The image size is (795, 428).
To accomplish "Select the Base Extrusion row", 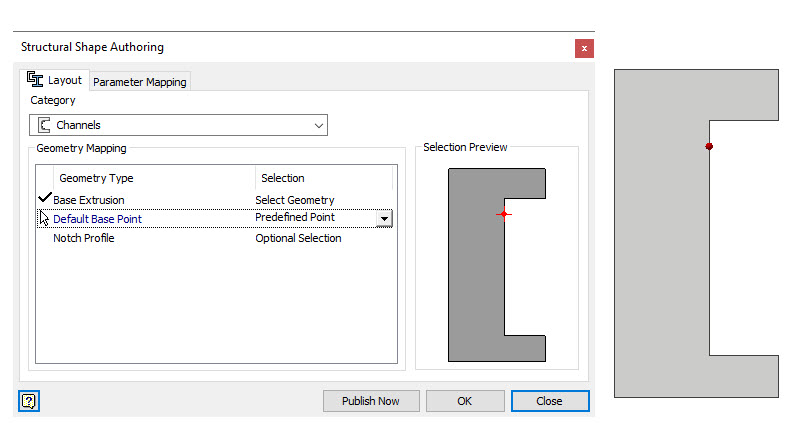I will pos(214,200).
